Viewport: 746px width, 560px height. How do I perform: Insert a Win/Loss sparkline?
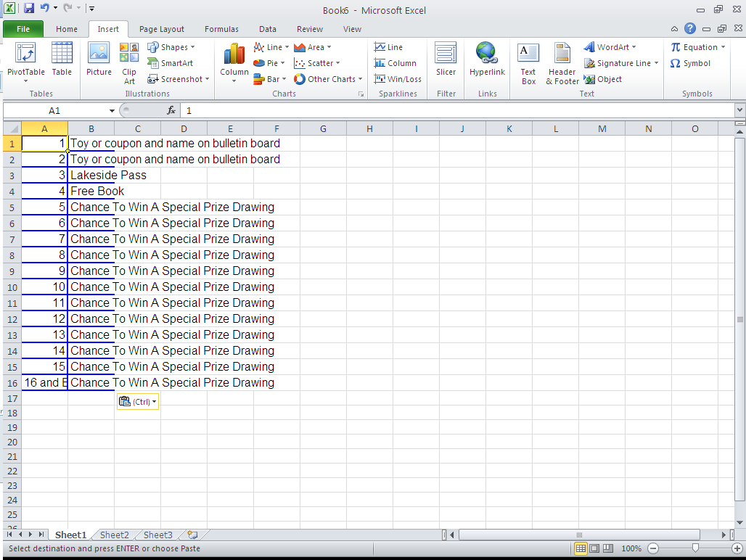tap(398, 79)
